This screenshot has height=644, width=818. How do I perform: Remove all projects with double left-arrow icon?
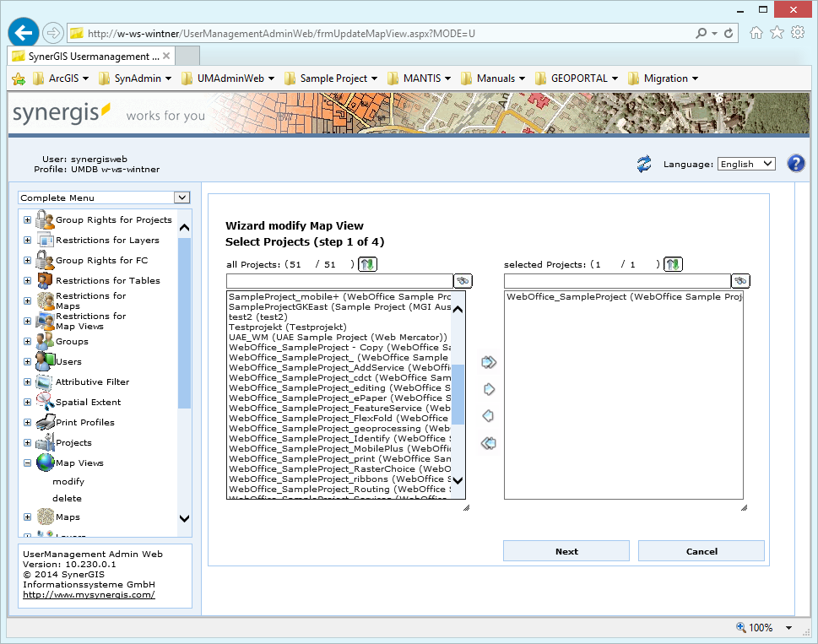click(x=487, y=442)
